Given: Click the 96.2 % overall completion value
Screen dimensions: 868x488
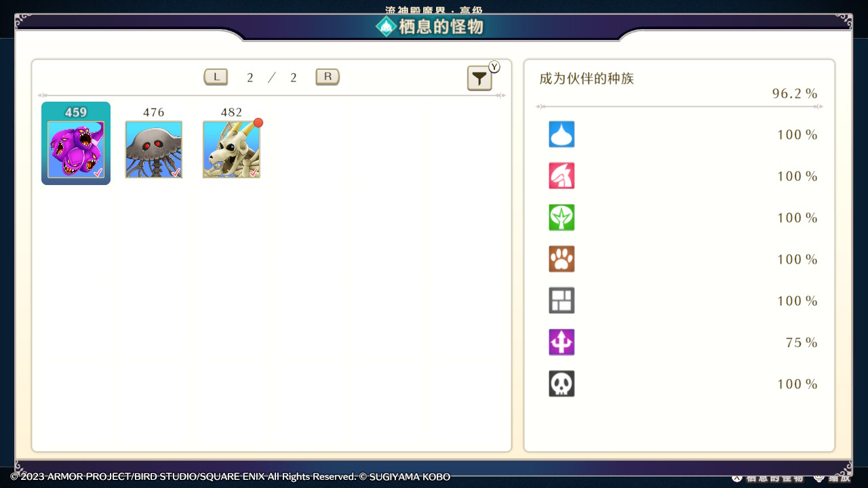Looking at the screenshot, I should pyautogui.click(x=795, y=94).
